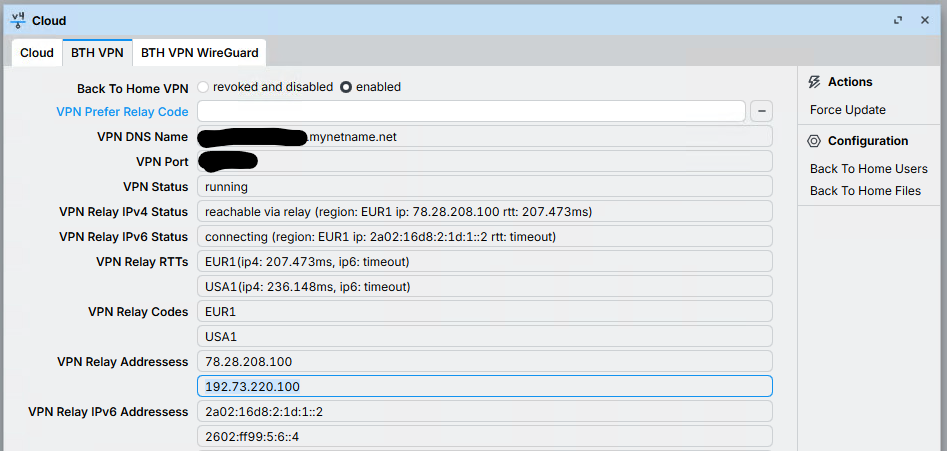This screenshot has width=947, height=451.
Task: Open Back To Home Users
Action: tap(868, 168)
